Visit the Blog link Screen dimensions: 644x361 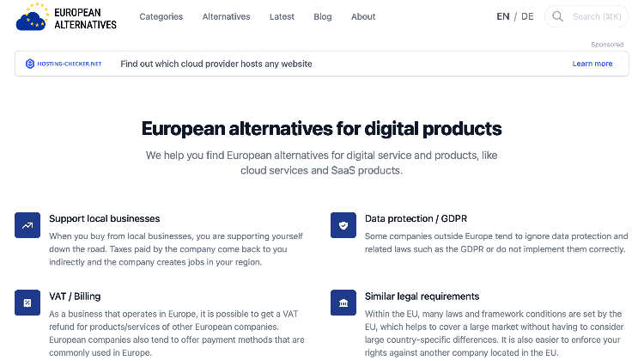323,16
